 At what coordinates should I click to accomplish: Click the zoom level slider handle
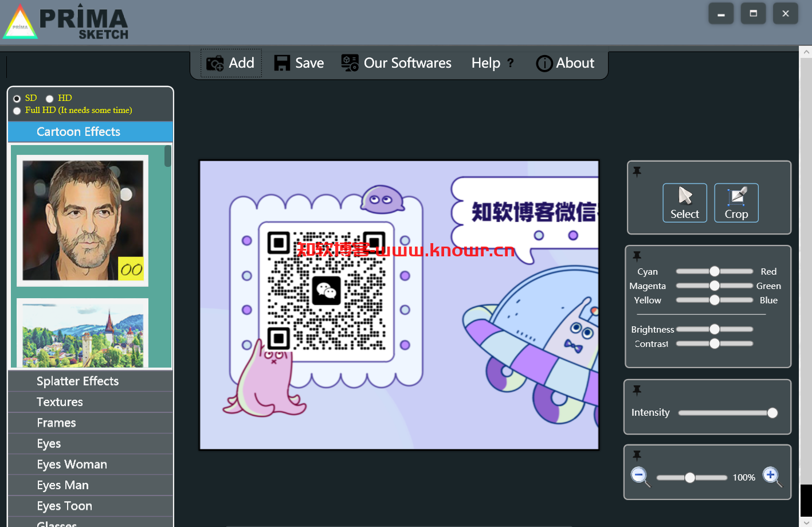pyautogui.click(x=690, y=478)
